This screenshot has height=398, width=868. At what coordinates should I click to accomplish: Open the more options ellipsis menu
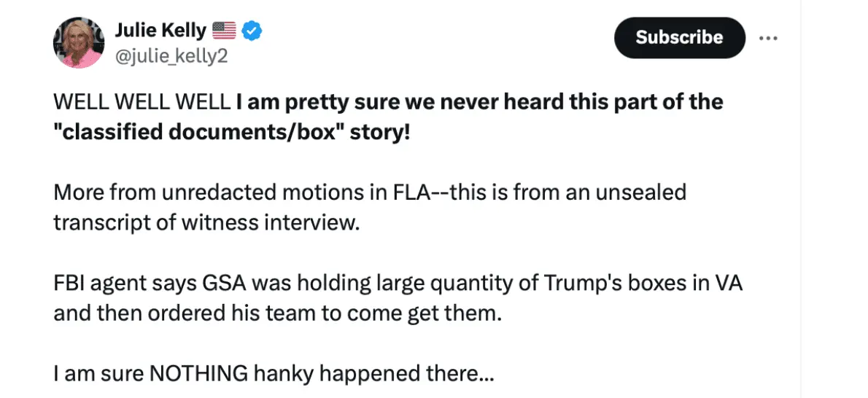click(x=768, y=37)
